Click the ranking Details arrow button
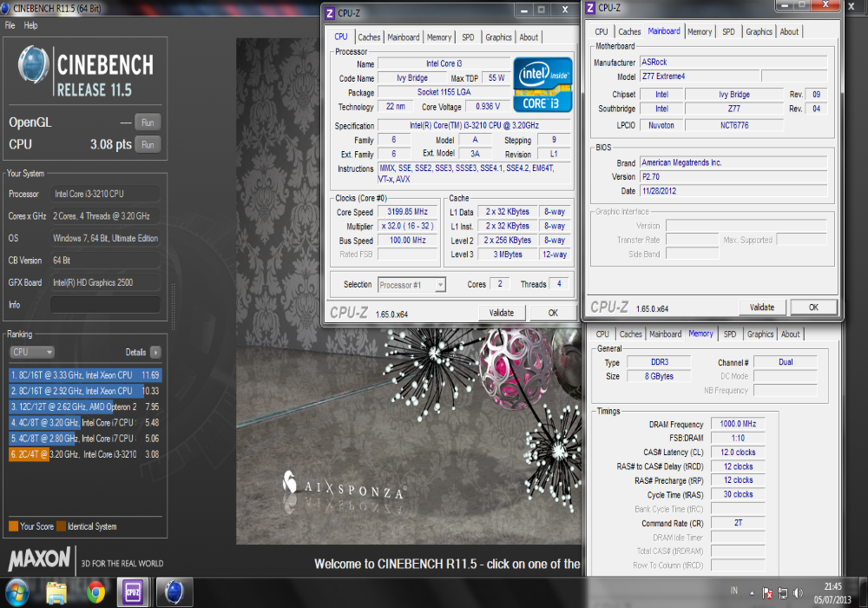The height and width of the screenshot is (608, 868). [155, 352]
